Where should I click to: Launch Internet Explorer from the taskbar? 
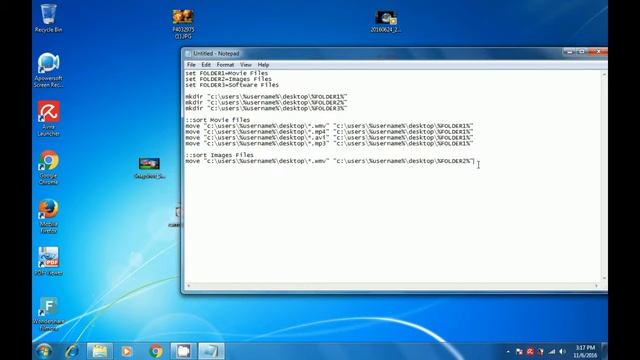coord(72,351)
